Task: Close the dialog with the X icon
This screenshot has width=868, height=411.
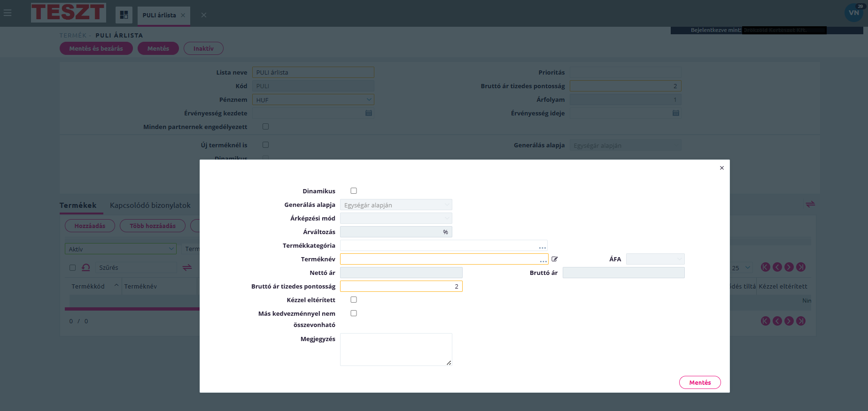Action: click(722, 168)
